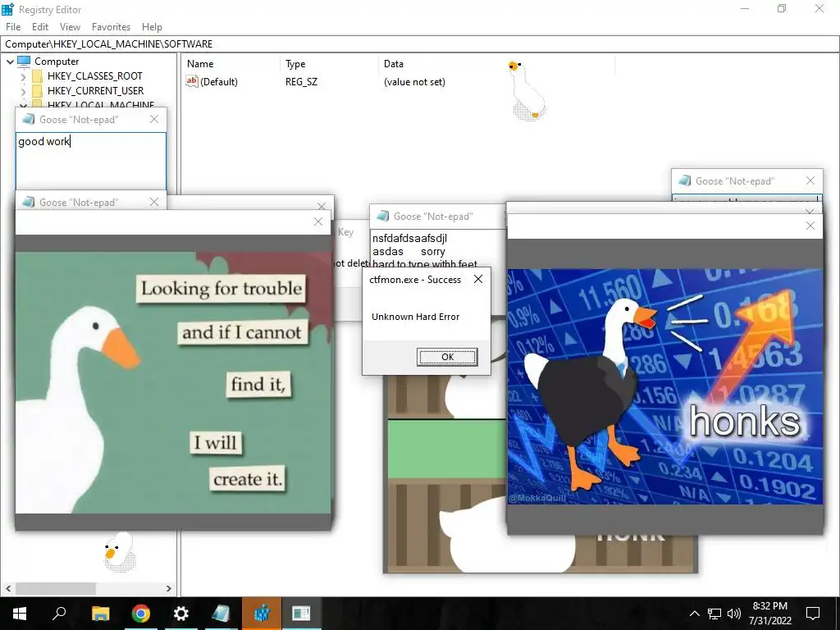The width and height of the screenshot is (840, 630).
Task: Click the goose below the trouble meme
Action: [x=120, y=551]
